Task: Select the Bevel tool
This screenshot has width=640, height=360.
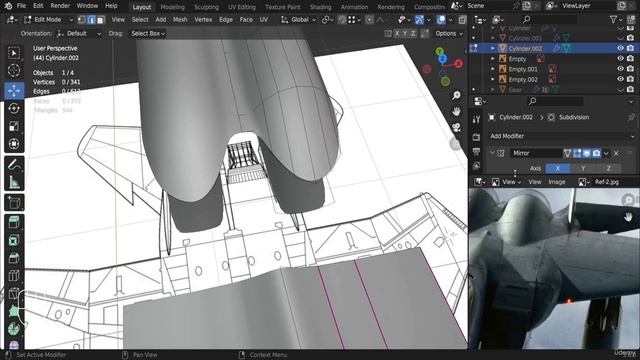Action: pos(14,258)
